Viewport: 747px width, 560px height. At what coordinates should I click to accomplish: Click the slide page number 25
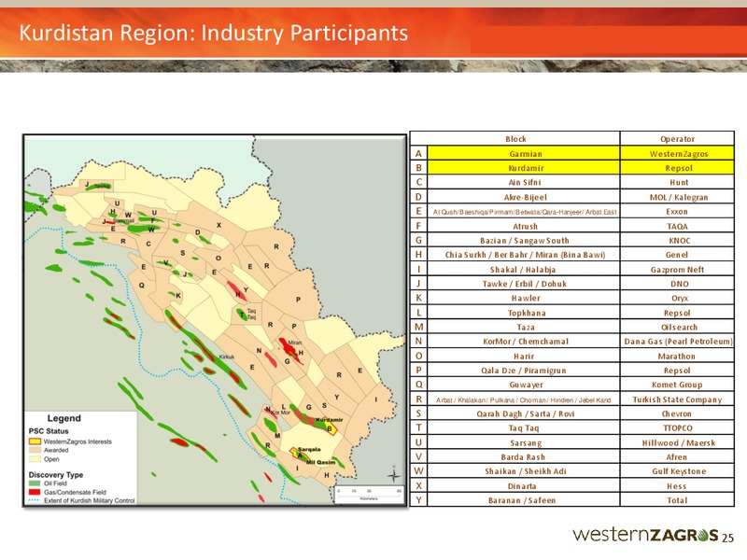coord(727,539)
